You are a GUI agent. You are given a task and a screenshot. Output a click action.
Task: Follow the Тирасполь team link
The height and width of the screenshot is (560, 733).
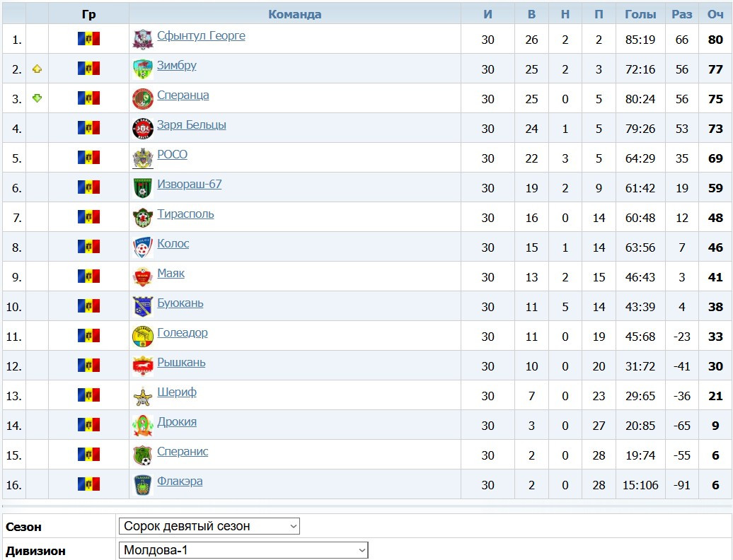[x=185, y=214]
